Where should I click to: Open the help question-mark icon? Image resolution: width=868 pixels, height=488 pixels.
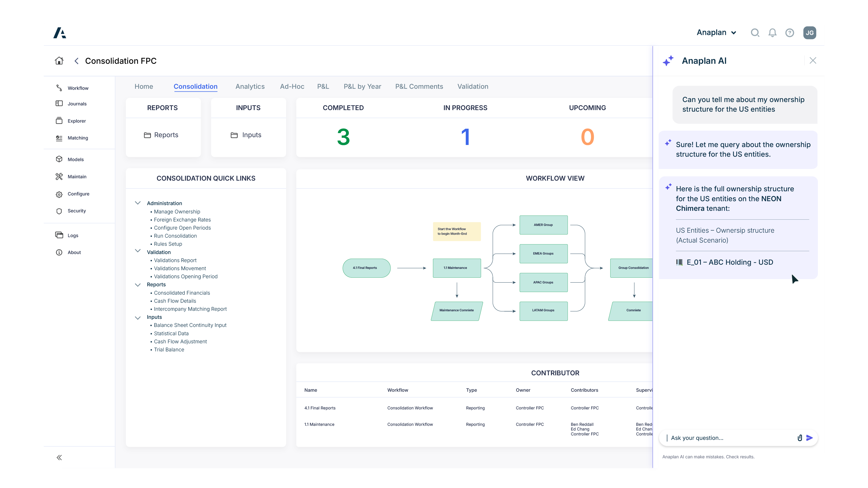click(789, 33)
